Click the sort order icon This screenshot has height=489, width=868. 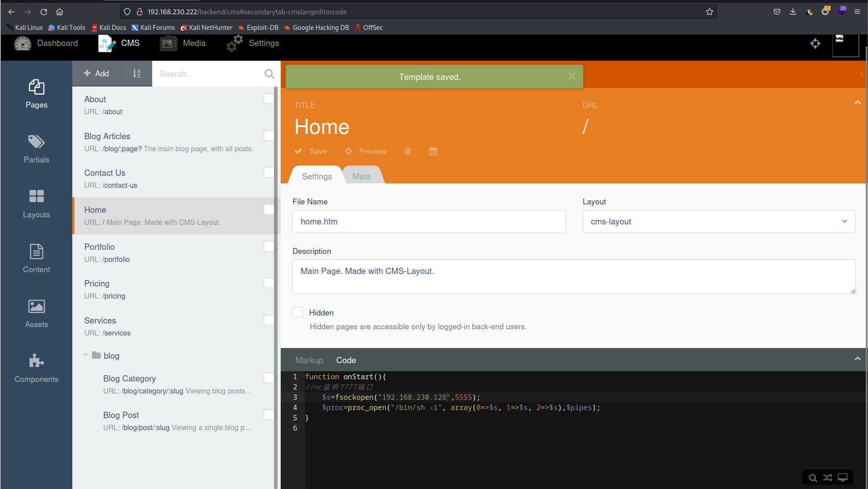point(137,74)
